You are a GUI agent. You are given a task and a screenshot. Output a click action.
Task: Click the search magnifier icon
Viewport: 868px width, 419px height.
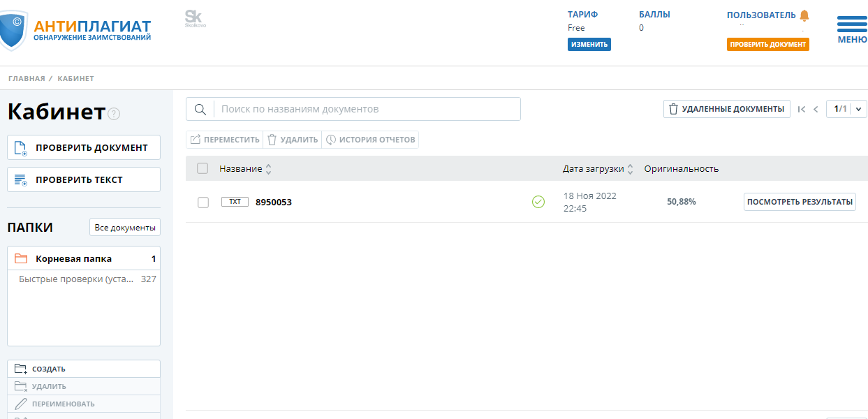[x=200, y=109]
